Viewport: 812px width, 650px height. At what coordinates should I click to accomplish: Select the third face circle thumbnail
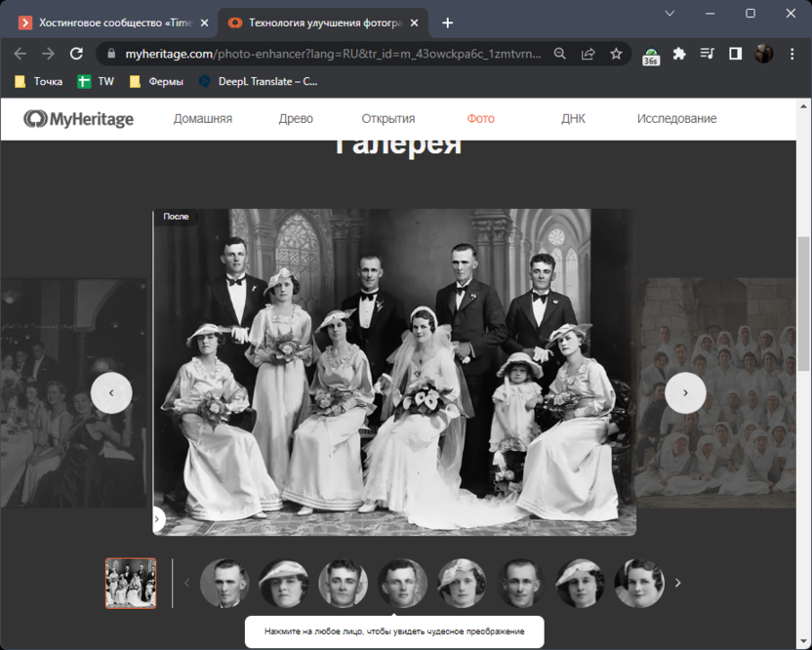pyautogui.click(x=343, y=584)
